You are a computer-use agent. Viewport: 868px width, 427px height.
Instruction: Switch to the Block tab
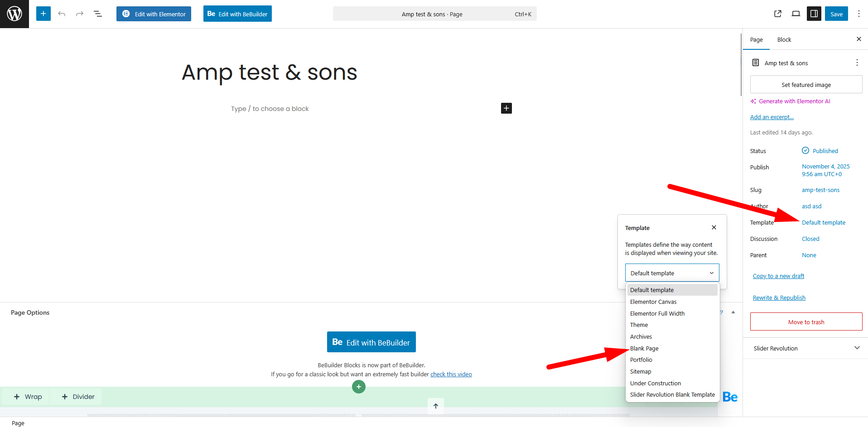point(784,40)
